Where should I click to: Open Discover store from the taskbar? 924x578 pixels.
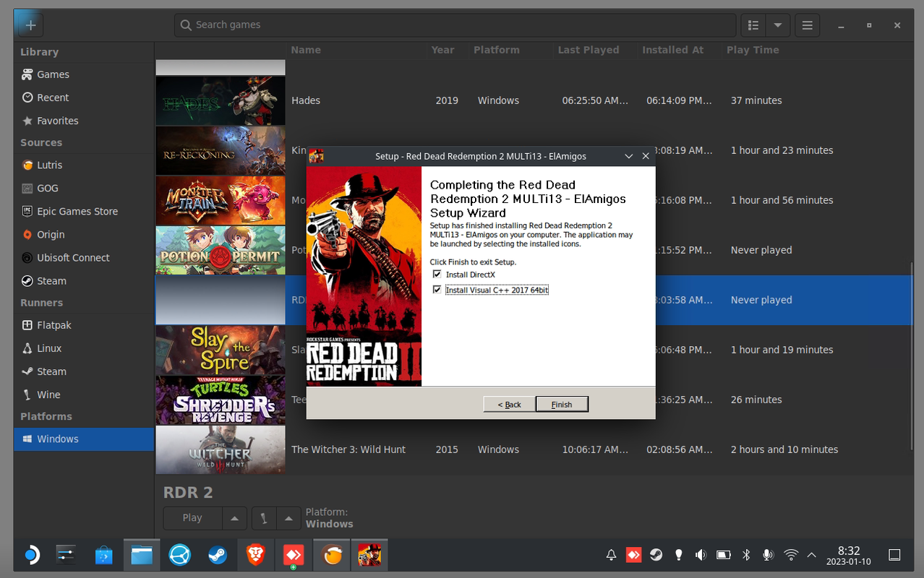pyautogui.click(x=104, y=555)
